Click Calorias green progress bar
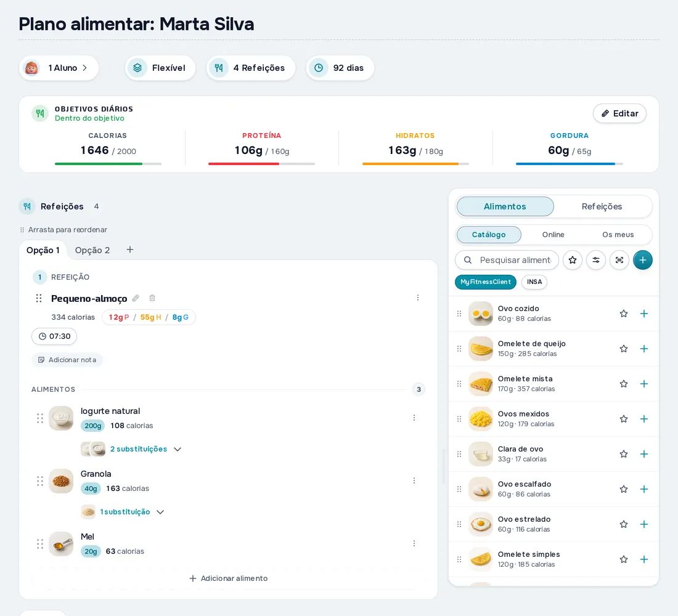 point(108,164)
